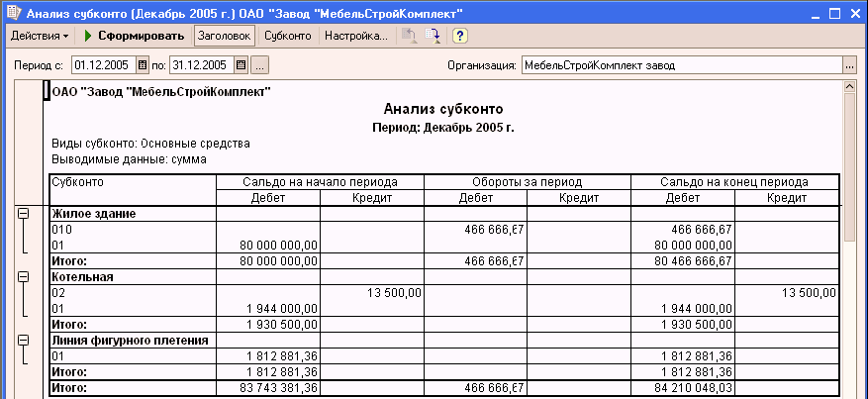Screen dimensions: 868x399
Task: Click the period start date field
Action: (102, 65)
